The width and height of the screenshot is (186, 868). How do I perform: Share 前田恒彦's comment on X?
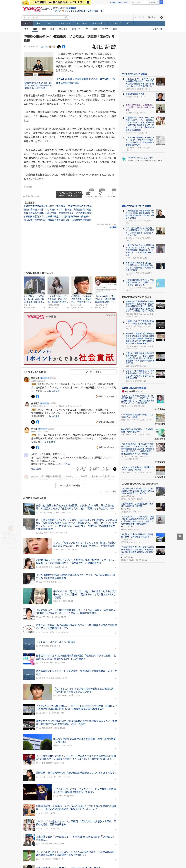33,397
